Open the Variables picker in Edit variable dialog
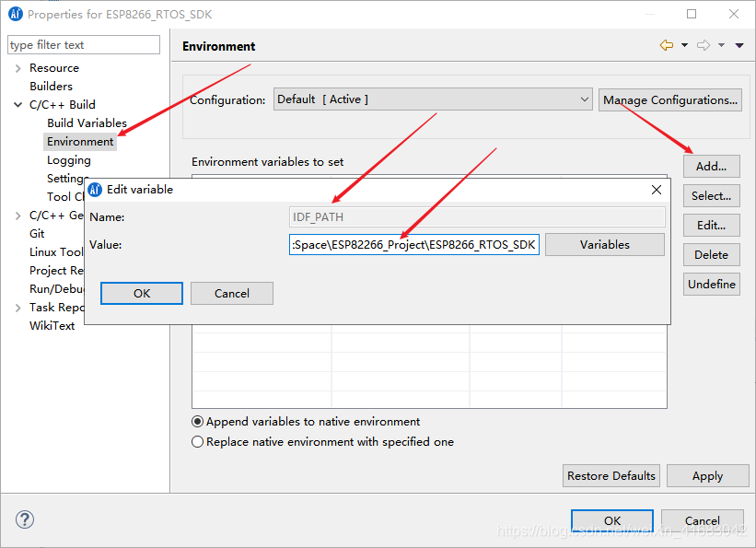Image resolution: width=756 pixels, height=548 pixels. tap(604, 244)
